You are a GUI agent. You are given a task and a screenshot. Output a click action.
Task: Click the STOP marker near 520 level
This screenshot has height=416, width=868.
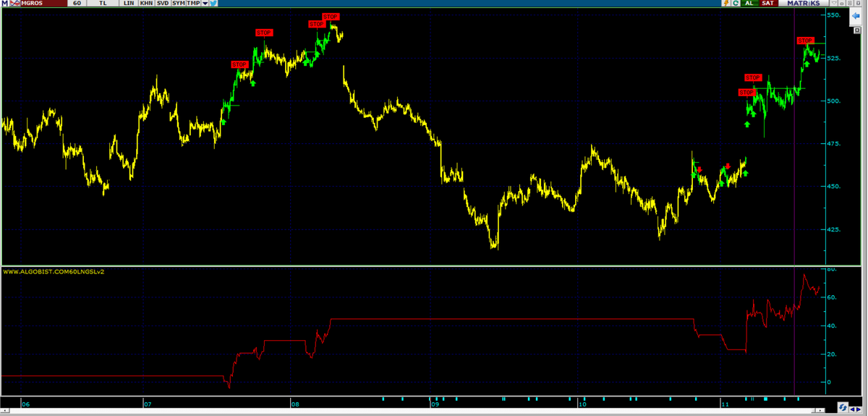click(x=239, y=64)
